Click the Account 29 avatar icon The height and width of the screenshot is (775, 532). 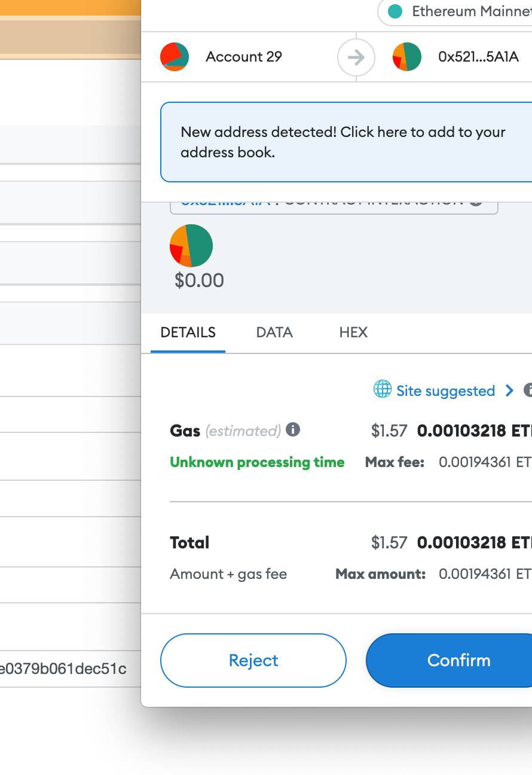pyautogui.click(x=175, y=57)
